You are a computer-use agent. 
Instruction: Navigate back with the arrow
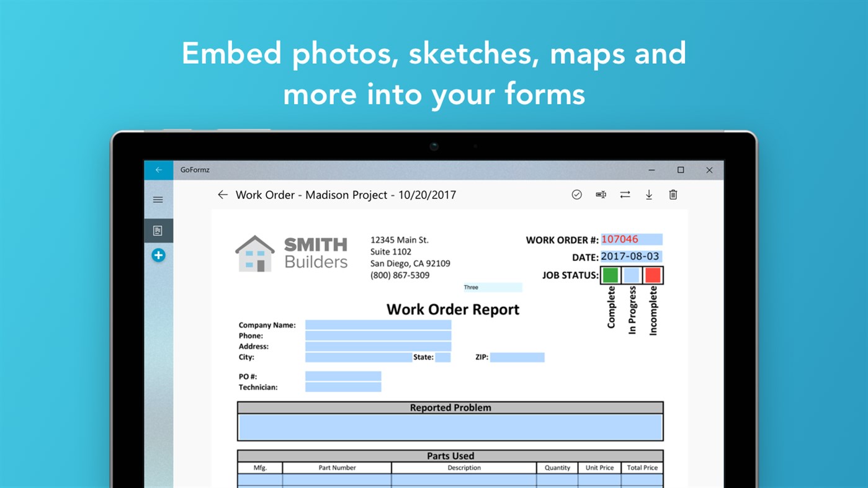tap(223, 194)
